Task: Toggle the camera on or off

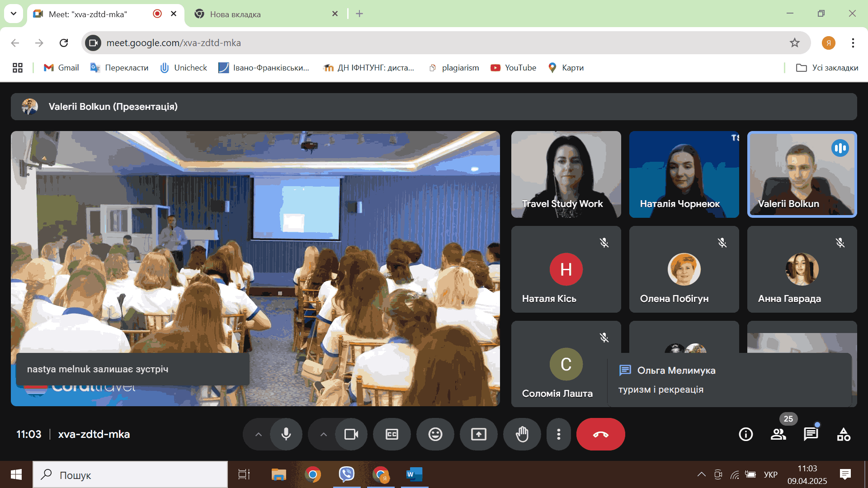Action: [351, 434]
